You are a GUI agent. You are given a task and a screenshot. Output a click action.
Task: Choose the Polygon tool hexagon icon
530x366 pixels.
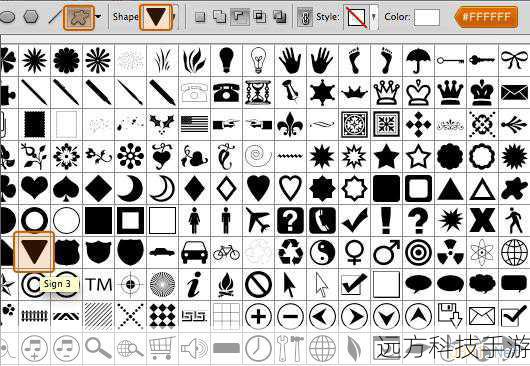(x=31, y=16)
